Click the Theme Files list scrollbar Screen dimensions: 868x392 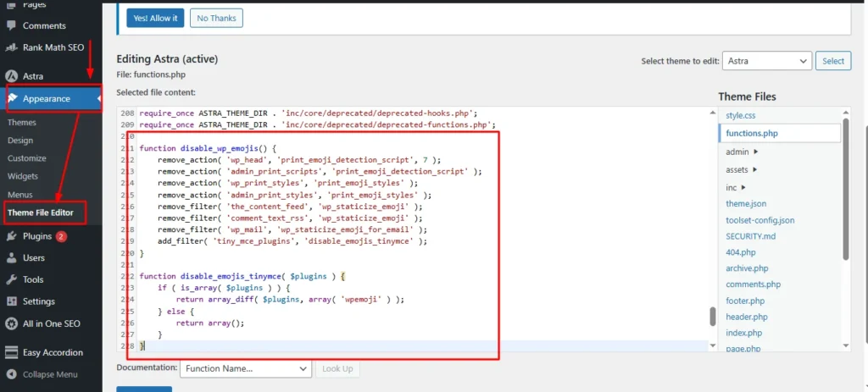point(845,189)
